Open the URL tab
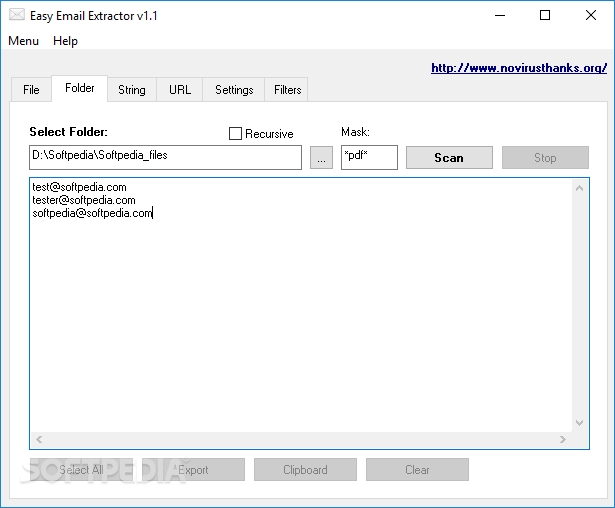This screenshot has width=615, height=508. 180,90
